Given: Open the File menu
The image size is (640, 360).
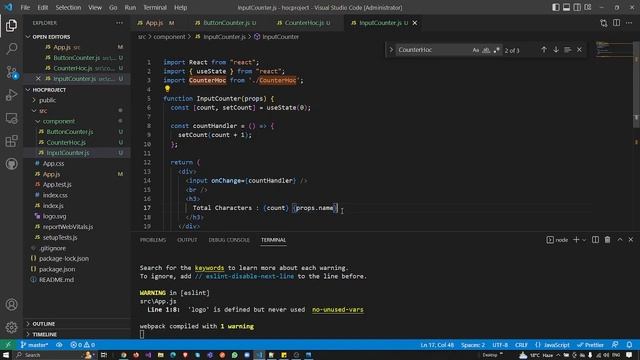Looking at the screenshot, I should pos(25,7).
